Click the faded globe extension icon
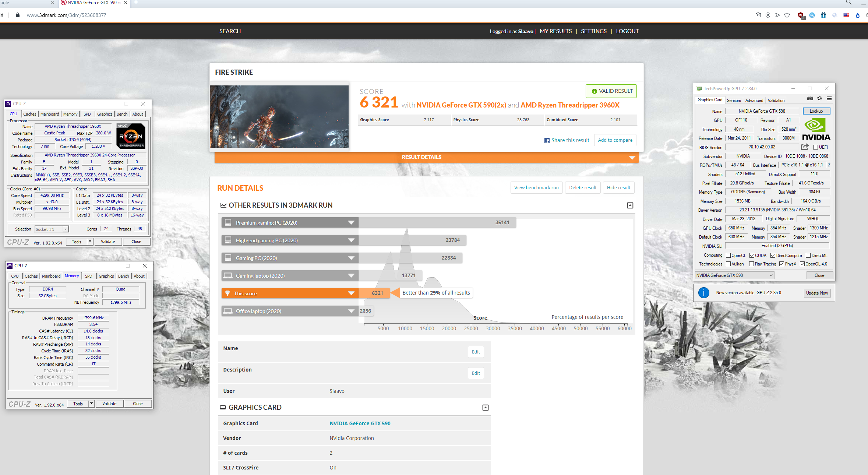 pyautogui.click(x=835, y=15)
